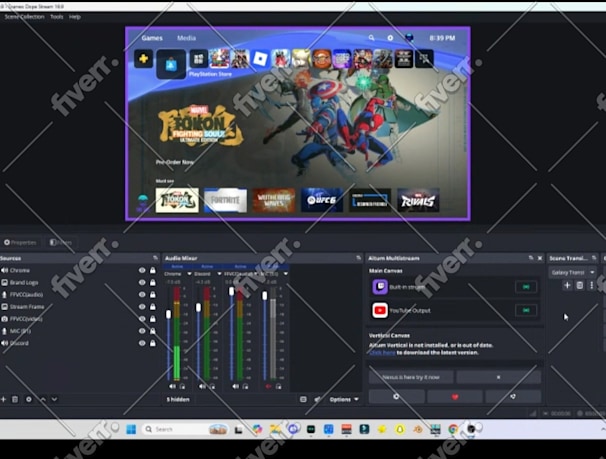Viewport: 606px width, 459px height.
Task: Click the Windows taskbar Search field
Action: [187, 429]
